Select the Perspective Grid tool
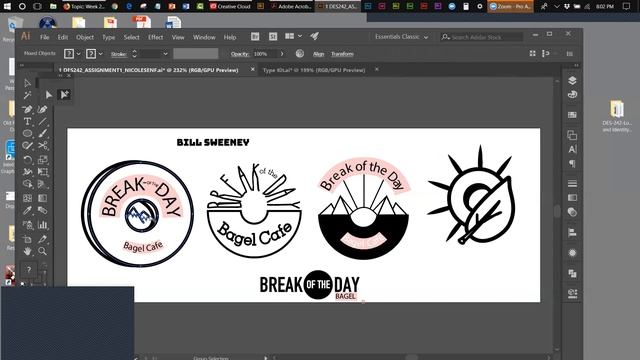 pos(42,184)
